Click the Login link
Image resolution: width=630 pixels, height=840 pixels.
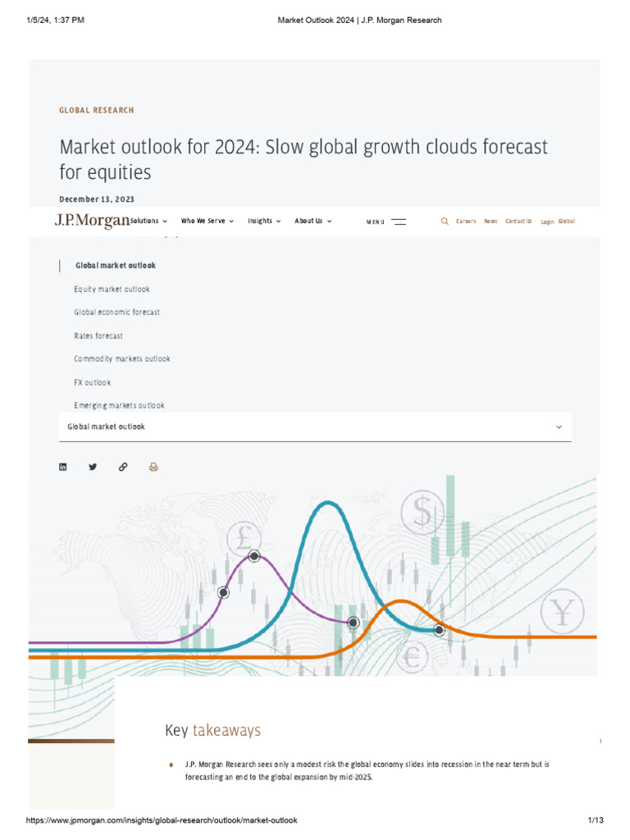click(547, 221)
